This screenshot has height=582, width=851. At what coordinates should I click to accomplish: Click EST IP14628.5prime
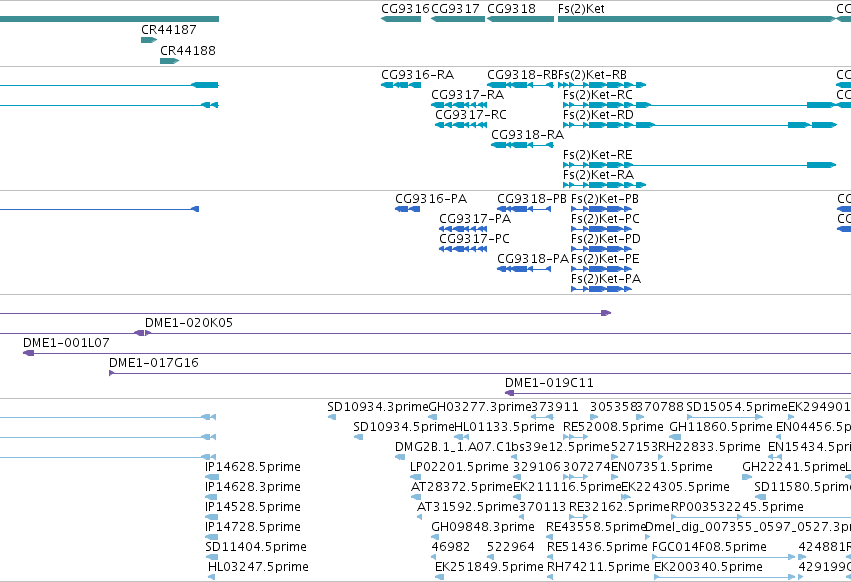[x=212, y=477]
